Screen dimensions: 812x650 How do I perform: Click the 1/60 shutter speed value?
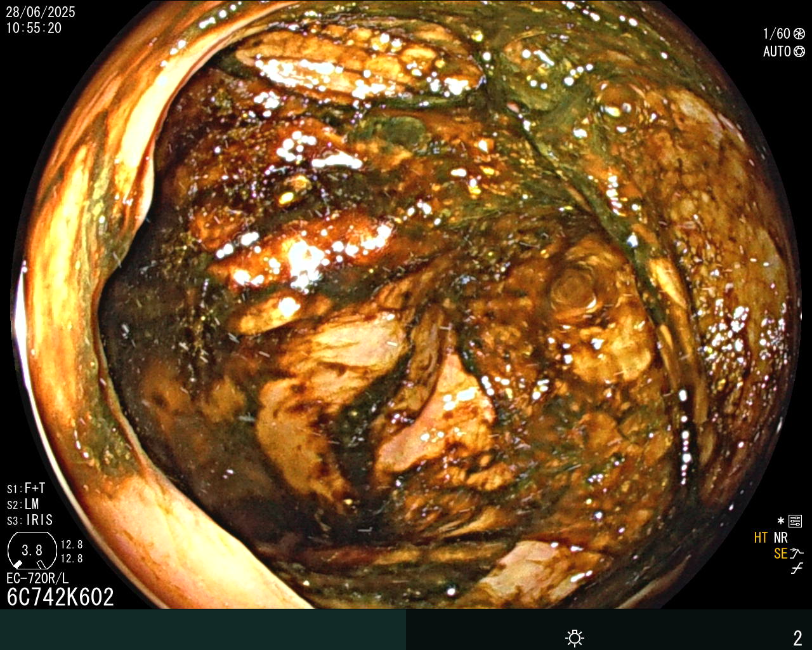pyautogui.click(x=776, y=34)
